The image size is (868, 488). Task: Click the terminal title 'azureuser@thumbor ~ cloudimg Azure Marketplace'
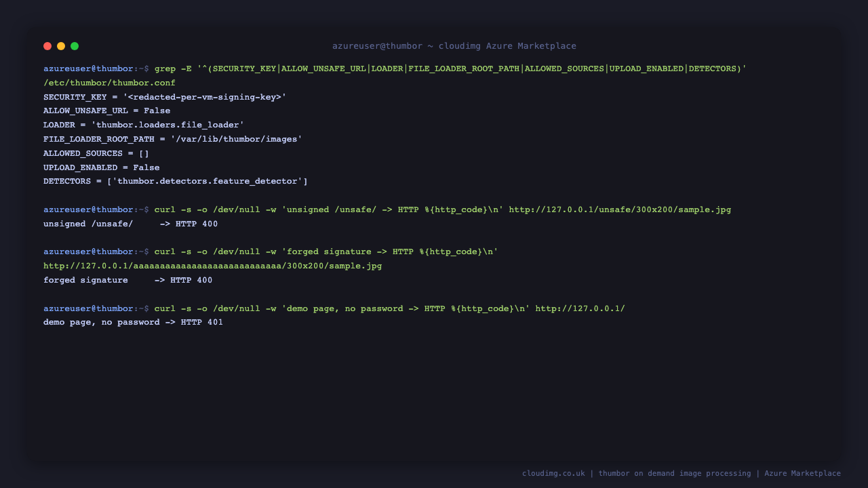click(454, 46)
